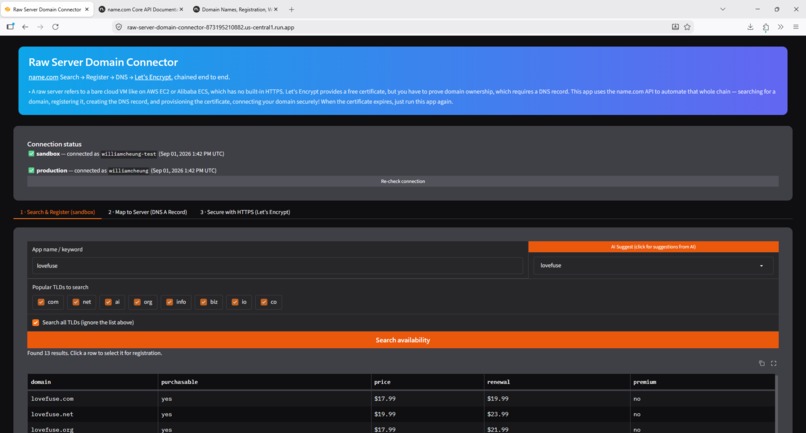Open the Secure with HTTPS (Let's Encrypt) tab
806x433 pixels.
point(245,212)
